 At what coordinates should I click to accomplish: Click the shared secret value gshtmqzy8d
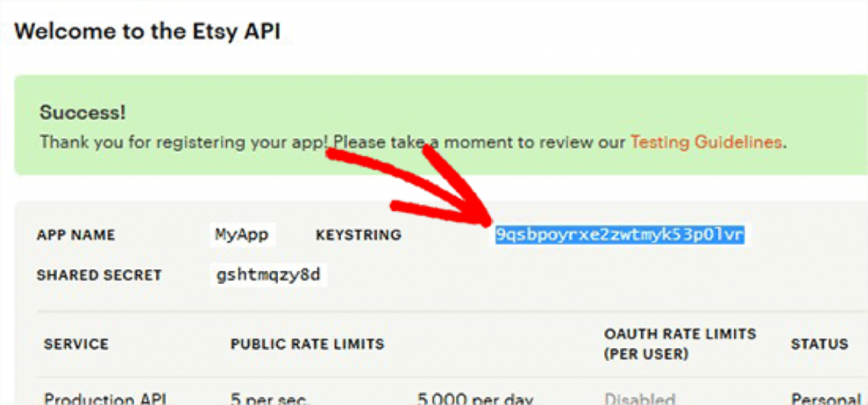point(269,275)
